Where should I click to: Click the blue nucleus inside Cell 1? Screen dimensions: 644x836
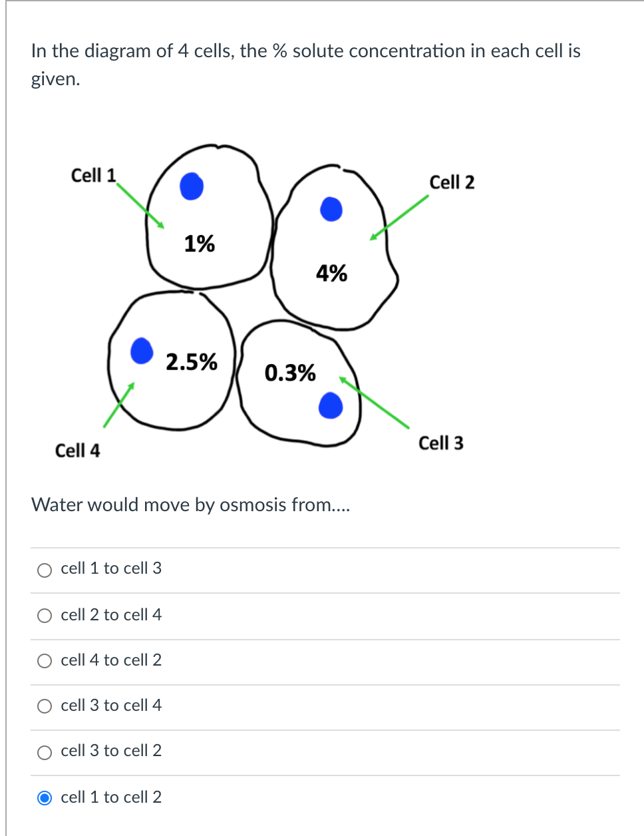pos(191,186)
